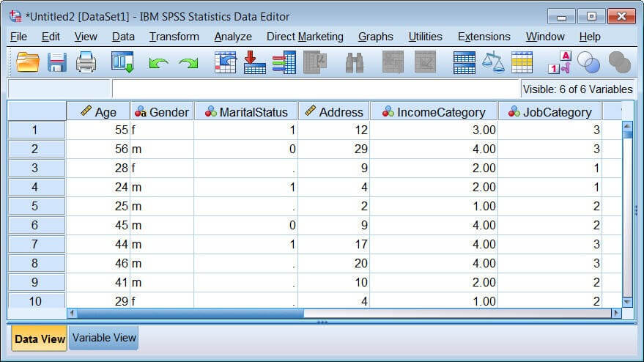Screen dimensions: 644x362
Task: Click the horizontal scrollbar thumb
Action: (x=190, y=313)
